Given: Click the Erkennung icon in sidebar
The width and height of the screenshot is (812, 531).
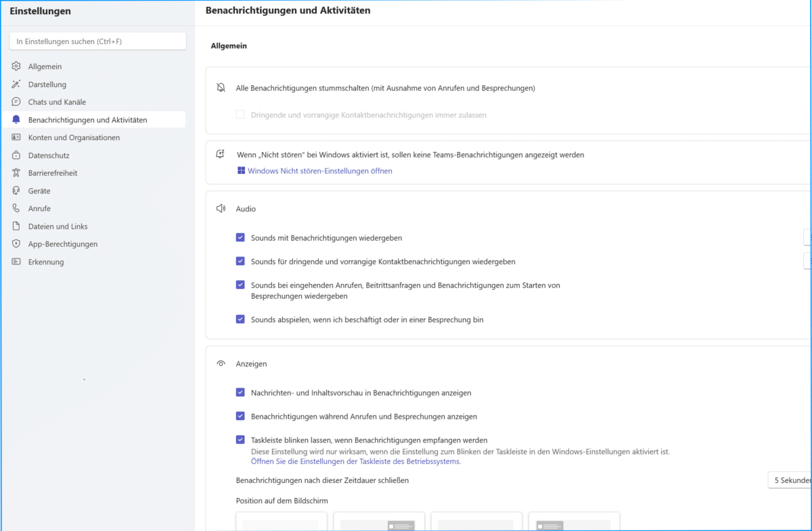Looking at the screenshot, I should (16, 262).
